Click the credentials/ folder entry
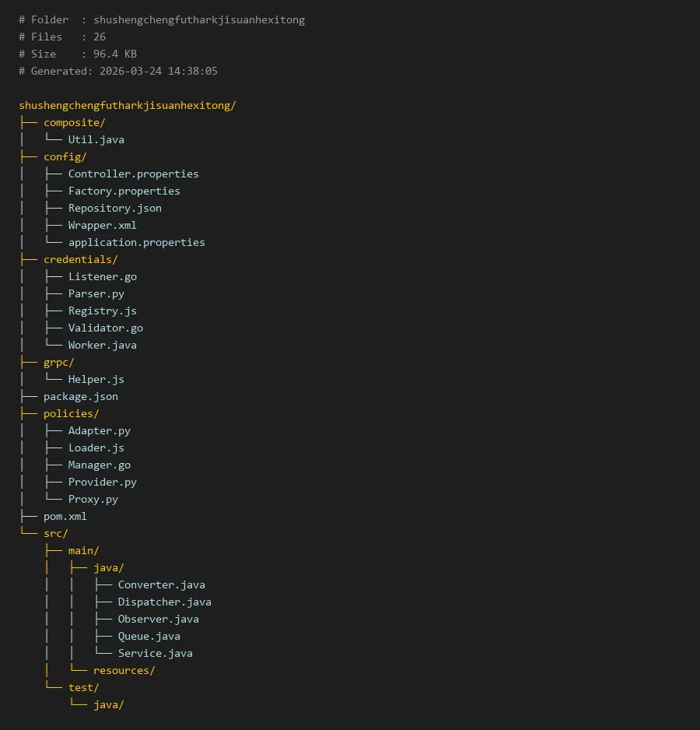This screenshot has height=730, width=700. (80, 259)
